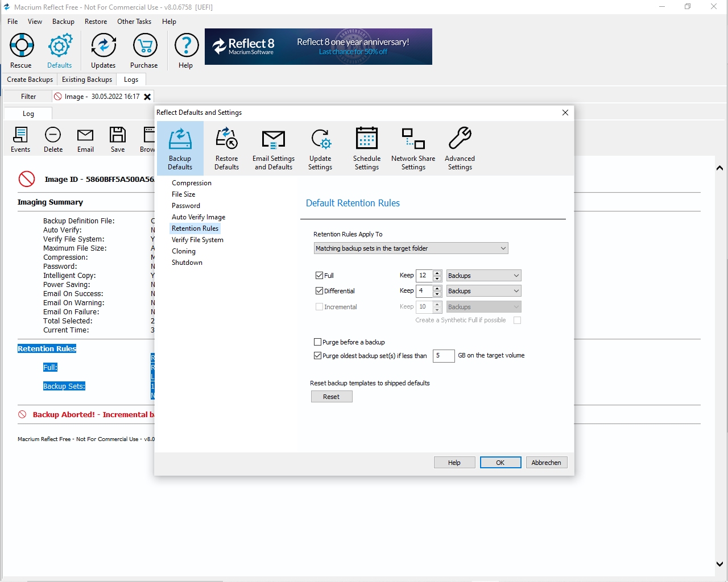Screen dimensions: 728x582
Task: Open Update Settings section
Action: (320, 148)
